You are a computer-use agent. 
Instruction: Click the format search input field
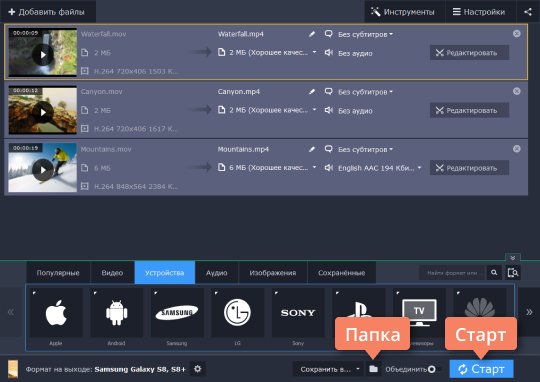(x=452, y=273)
